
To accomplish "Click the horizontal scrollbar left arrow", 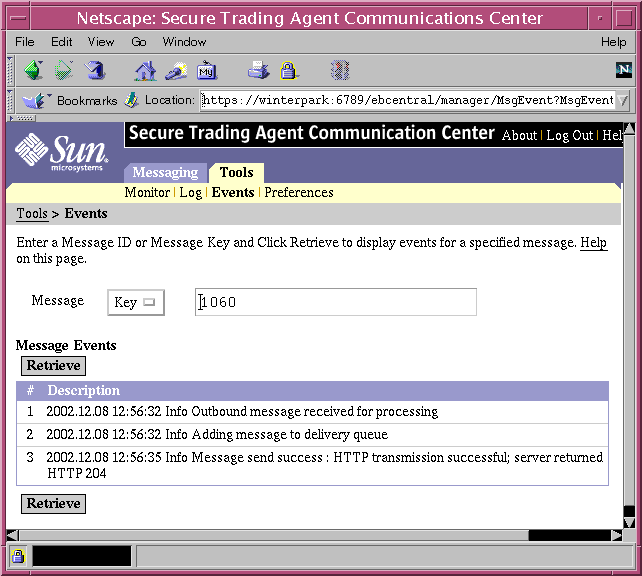I will pos(13,535).
